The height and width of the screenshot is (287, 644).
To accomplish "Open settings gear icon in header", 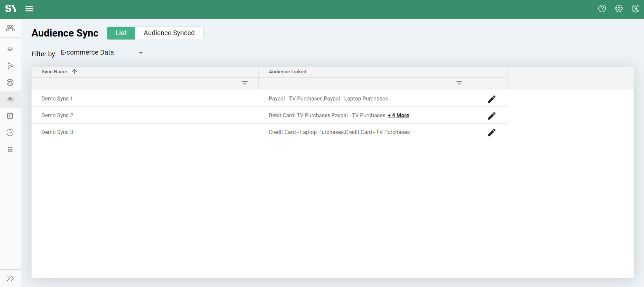I will click(619, 9).
